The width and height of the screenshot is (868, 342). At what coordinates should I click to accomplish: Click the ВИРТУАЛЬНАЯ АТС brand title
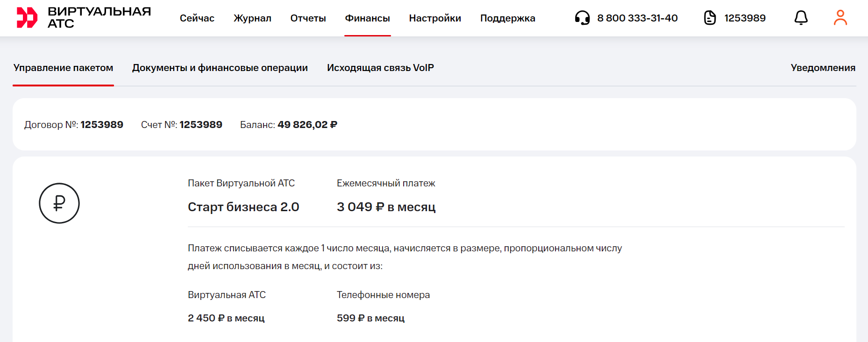99,17
